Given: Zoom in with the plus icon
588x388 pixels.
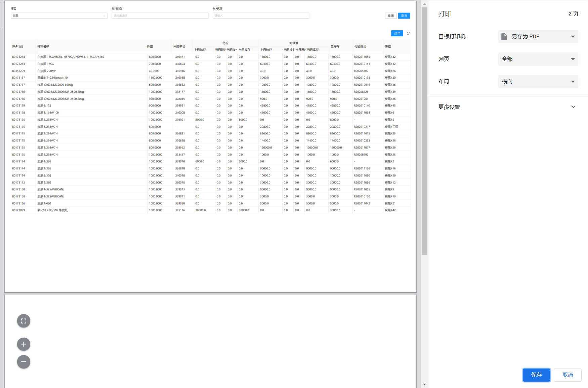Looking at the screenshot, I should (24, 344).
